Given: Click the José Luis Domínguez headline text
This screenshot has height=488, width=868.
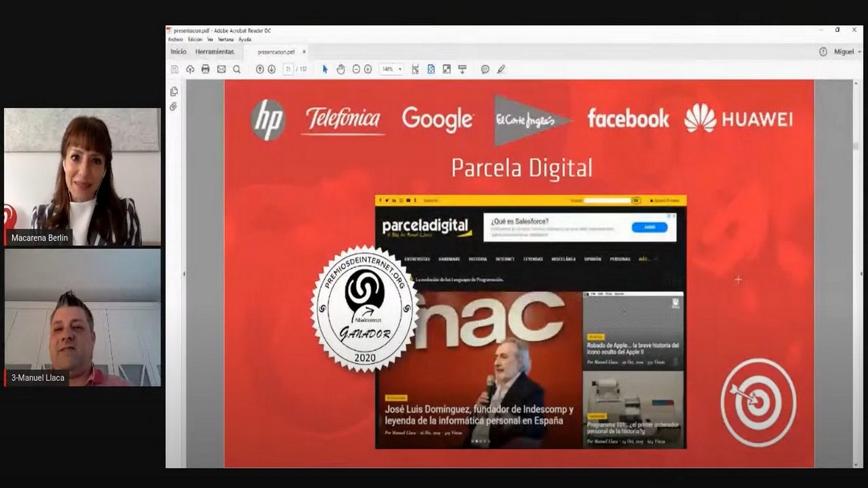Looking at the screenshot, I should [x=479, y=415].
